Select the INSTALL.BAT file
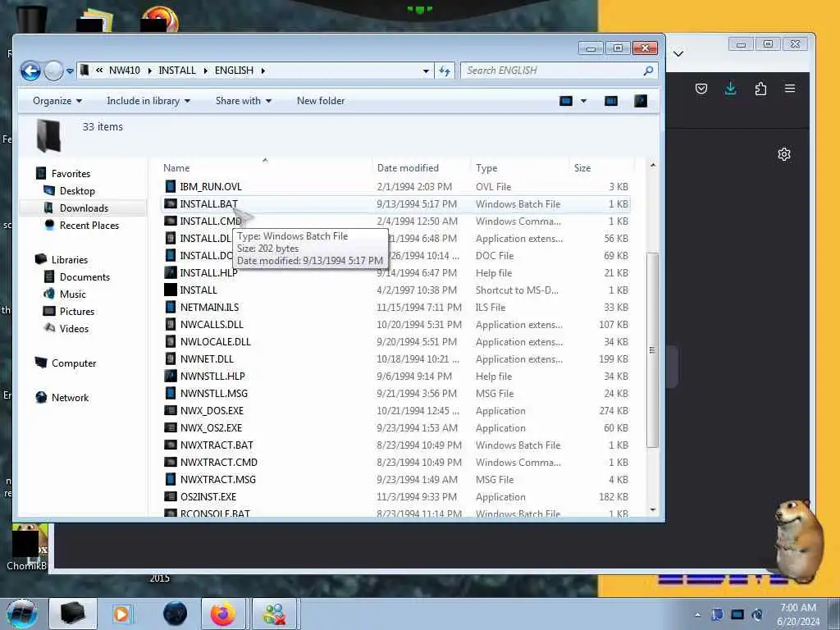The height and width of the screenshot is (630, 840). pos(396,204)
